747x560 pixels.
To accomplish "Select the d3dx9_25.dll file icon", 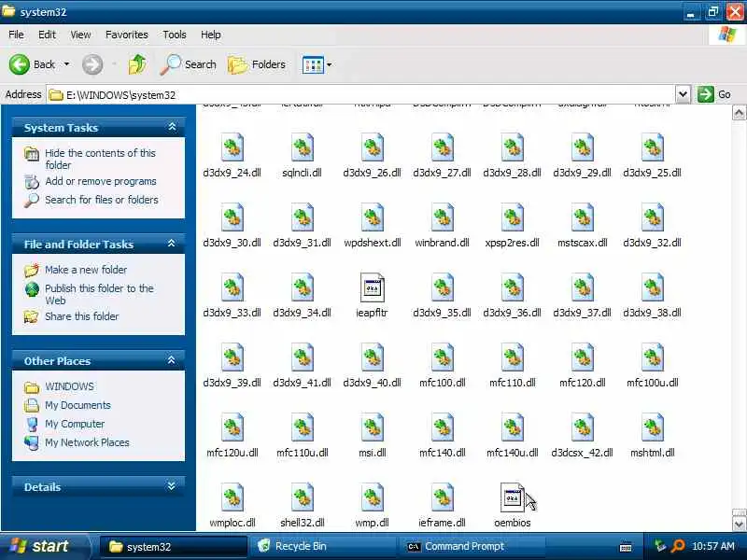I will (653, 147).
